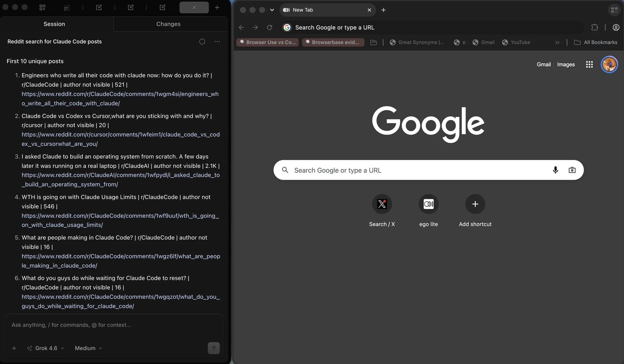This screenshot has height=364, width=624.
Task: Open the claude_code_vs_codex Reddit link
Action: coord(121,139)
